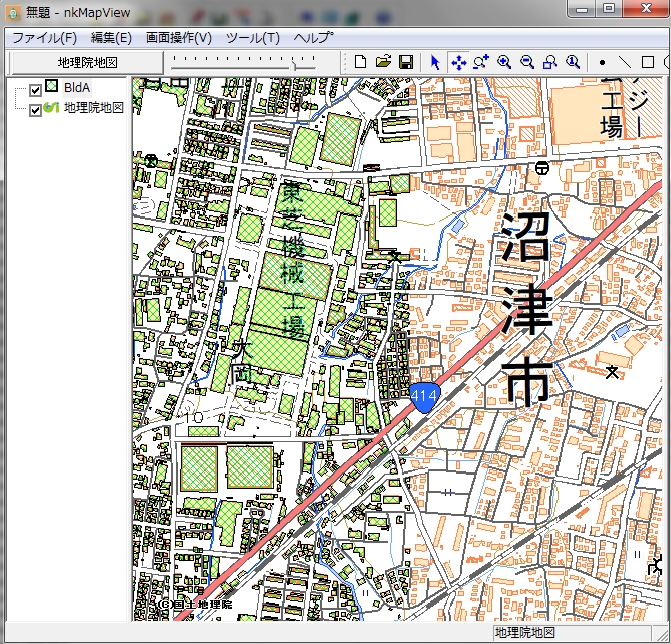Click the New file icon
671x644 pixels.
361,62
